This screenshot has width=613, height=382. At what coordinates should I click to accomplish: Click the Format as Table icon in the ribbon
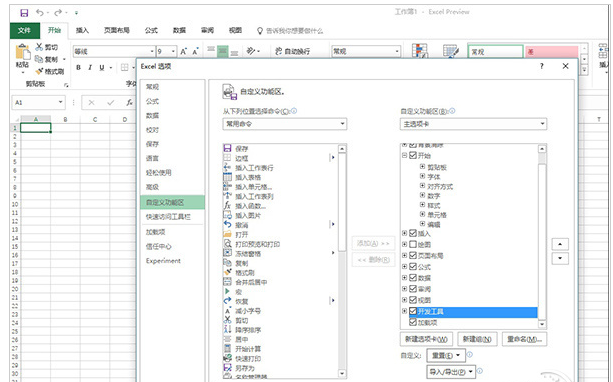pos(451,51)
